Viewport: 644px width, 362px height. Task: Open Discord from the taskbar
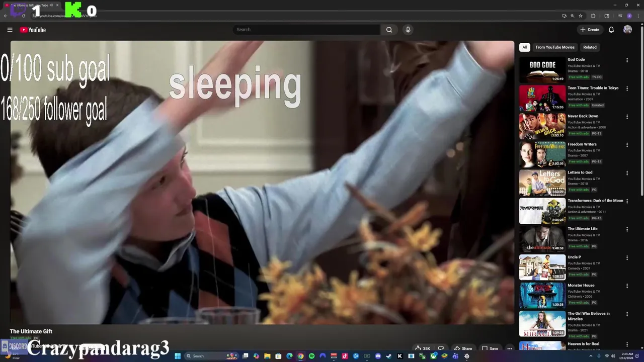[x=378, y=356]
